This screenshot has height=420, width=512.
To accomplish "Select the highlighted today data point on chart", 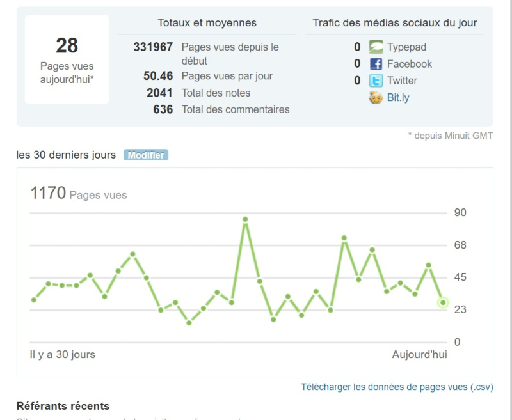I will 443,302.
